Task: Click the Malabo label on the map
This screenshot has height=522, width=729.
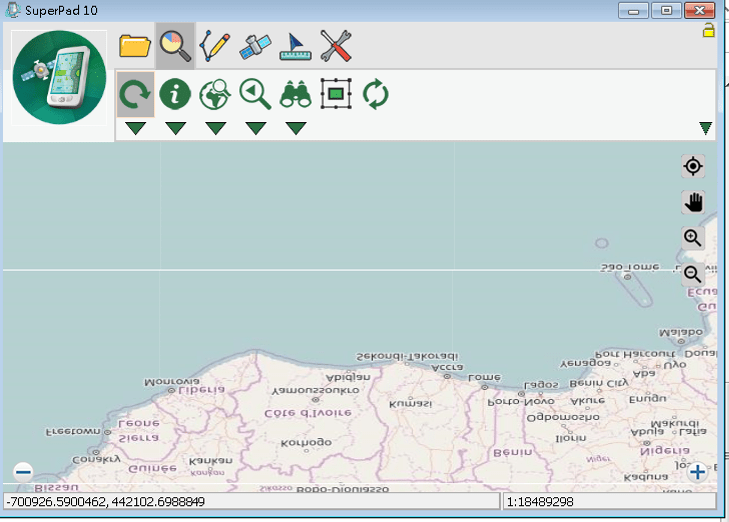Action: tap(681, 333)
